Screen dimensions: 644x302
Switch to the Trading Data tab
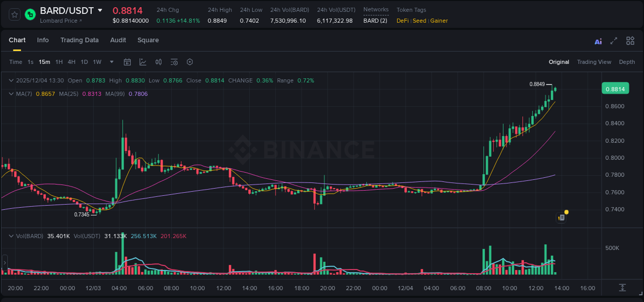click(80, 40)
